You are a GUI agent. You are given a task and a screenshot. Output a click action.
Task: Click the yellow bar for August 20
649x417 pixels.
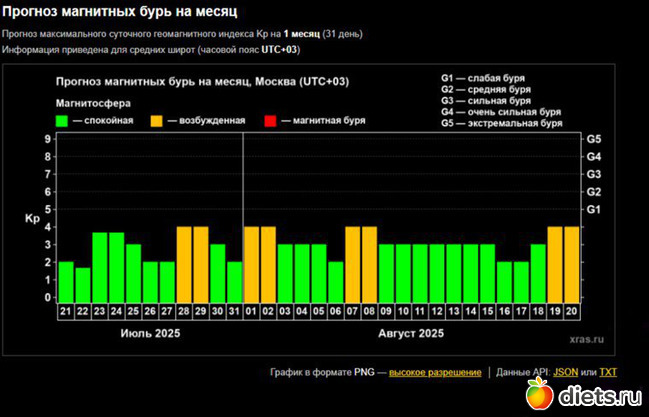click(572, 262)
